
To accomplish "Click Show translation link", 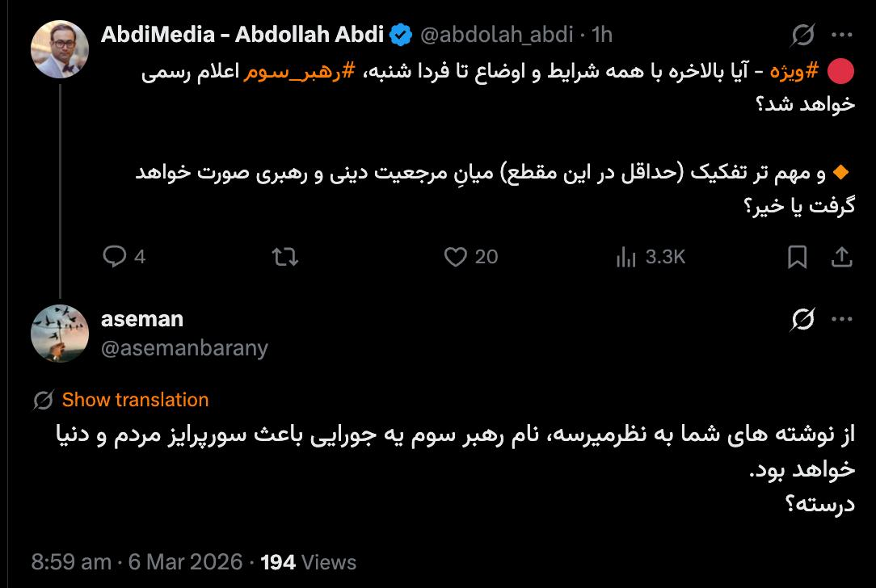I will click(x=135, y=400).
